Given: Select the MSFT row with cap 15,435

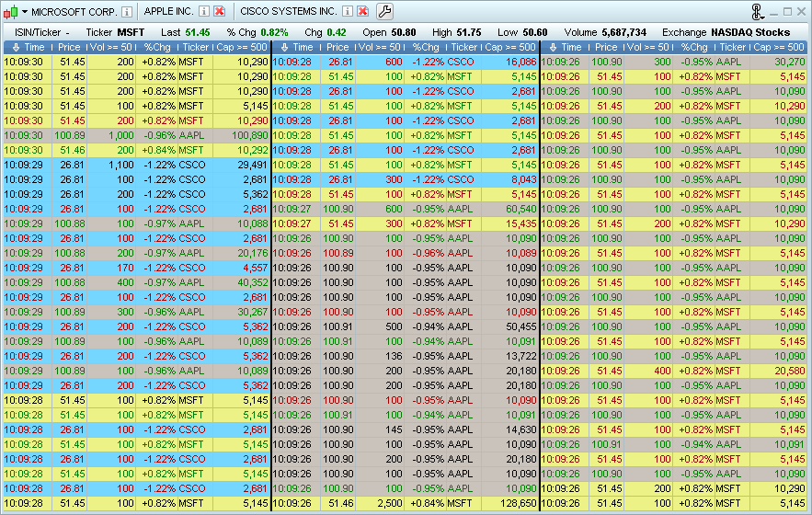Looking at the screenshot, I should 405,223.
